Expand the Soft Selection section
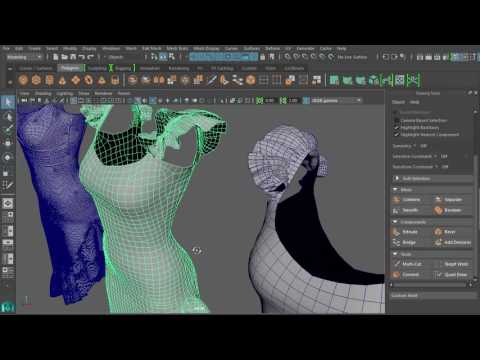This screenshot has height=360, width=480. pos(432,179)
